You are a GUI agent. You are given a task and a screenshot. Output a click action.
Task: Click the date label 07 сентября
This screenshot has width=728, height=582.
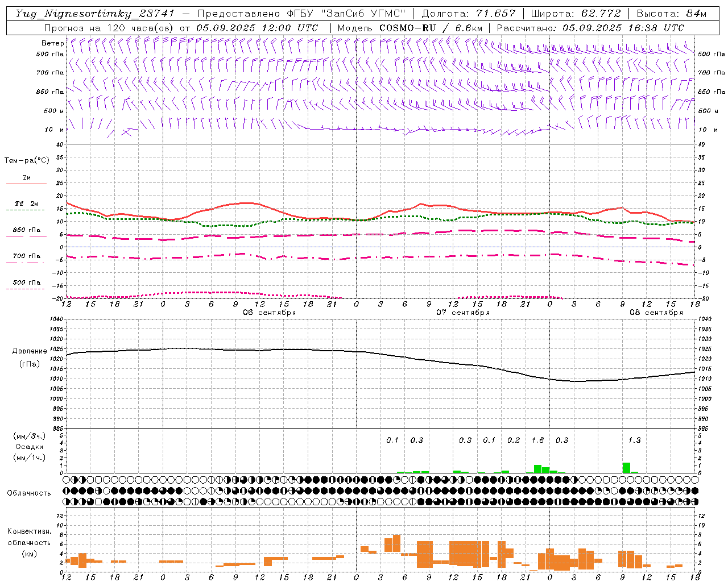point(463,313)
